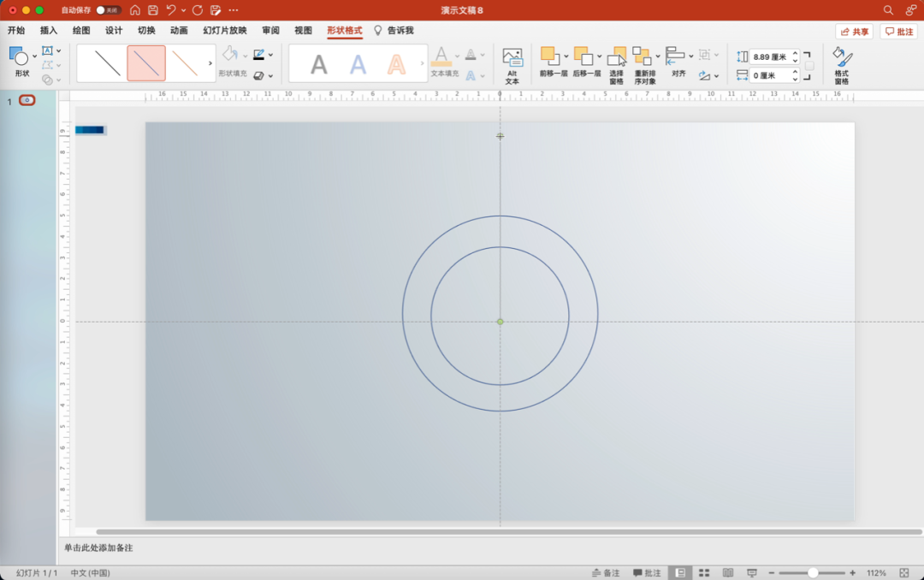The width and height of the screenshot is (924, 580).
Task: Open the shape effects dropdown arrow
Action: 270,76
